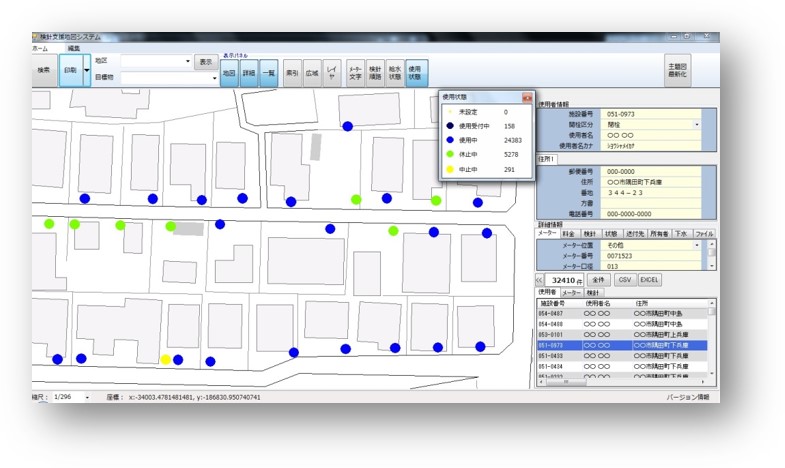Screen dimensions: 785x468
Task: Click the user list horizontal scrollbar
Action: pos(622,382)
